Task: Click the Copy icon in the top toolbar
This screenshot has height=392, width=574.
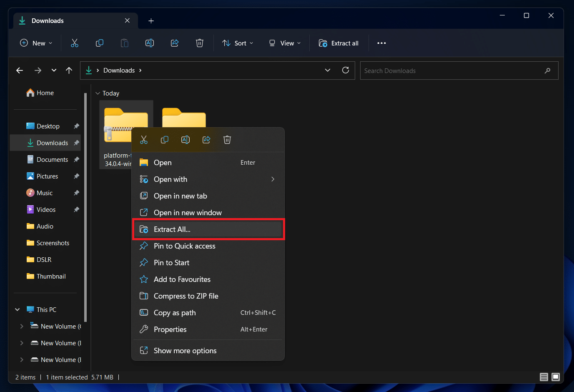Action: coord(100,43)
